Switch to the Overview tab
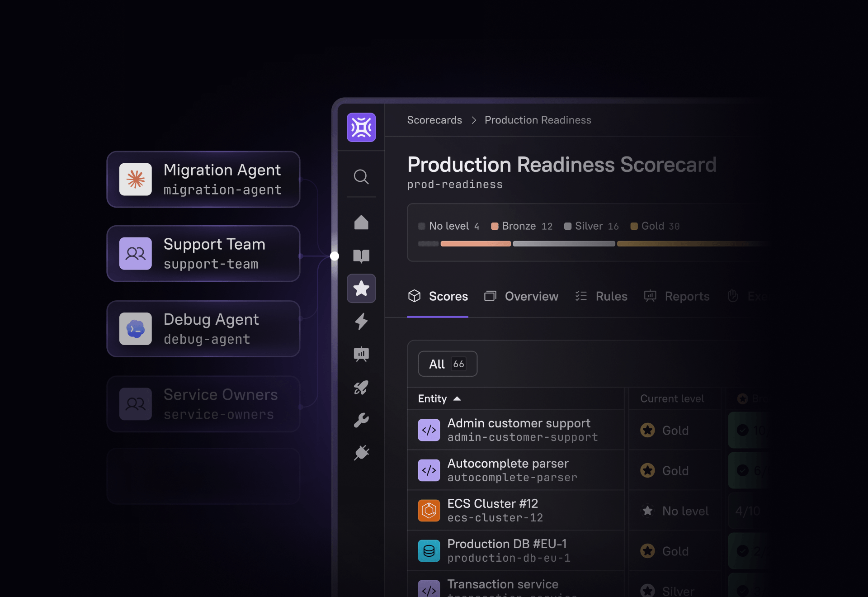This screenshot has width=868, height=597. coord(521,296)
